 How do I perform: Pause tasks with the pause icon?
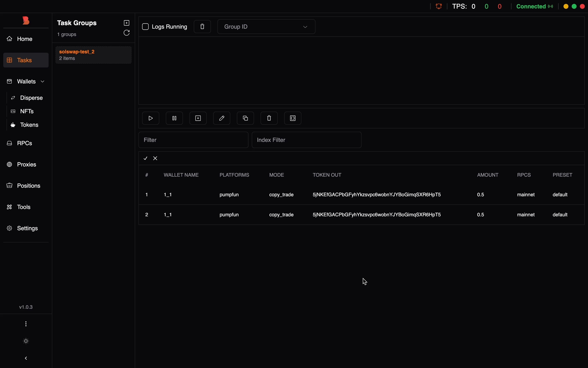174,118
